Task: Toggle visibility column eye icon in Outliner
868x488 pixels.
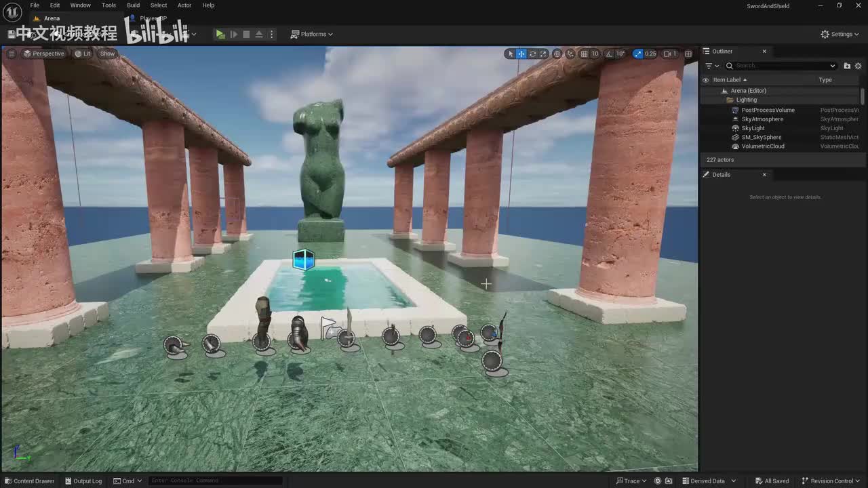Action: [706, 80]
